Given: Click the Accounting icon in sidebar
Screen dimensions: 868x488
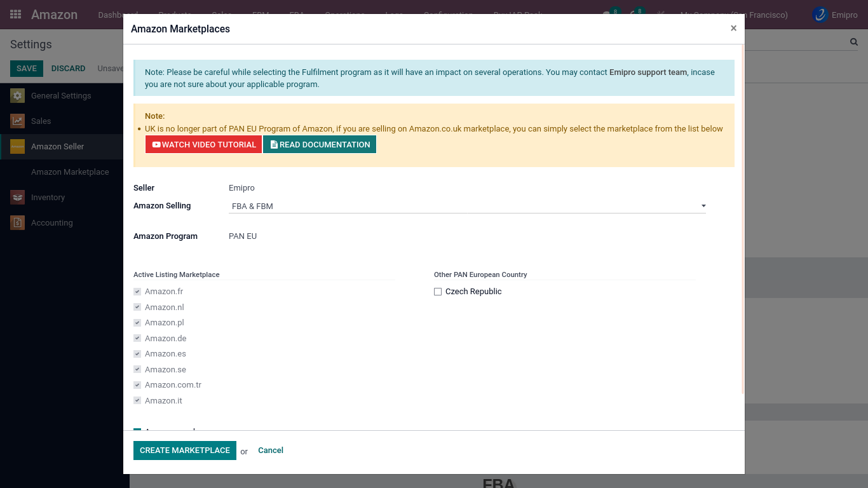Looking at the screenshot, I should 17,223.
